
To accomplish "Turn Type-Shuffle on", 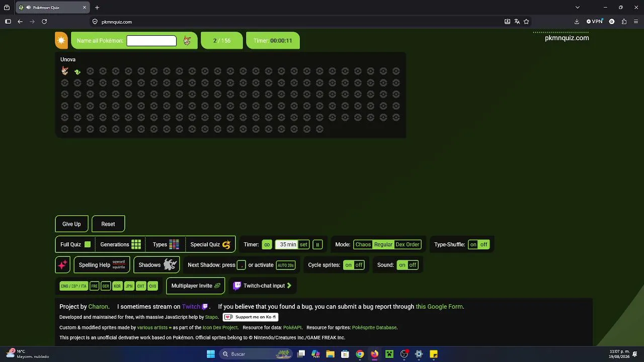I will (473, 245).
